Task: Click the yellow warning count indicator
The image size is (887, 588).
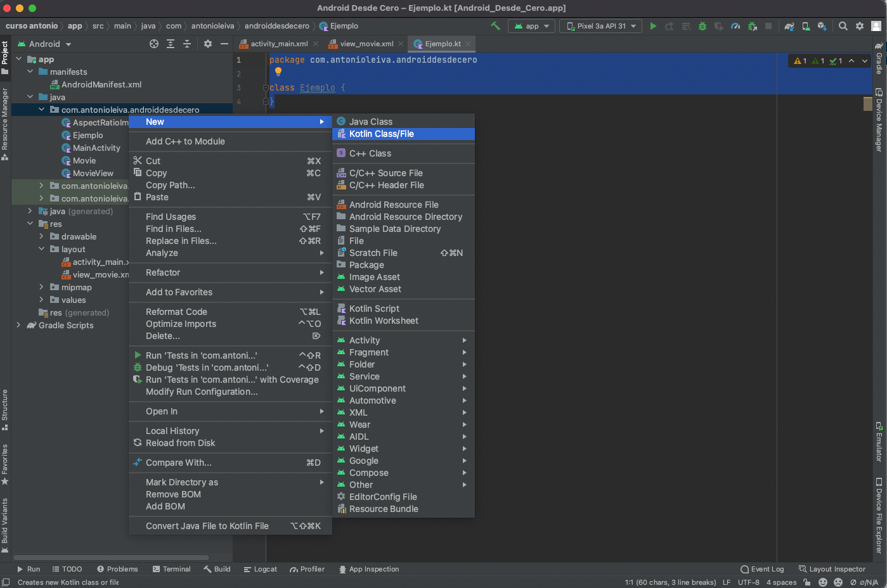Action: pyautogui.click(x=800, y=61)
